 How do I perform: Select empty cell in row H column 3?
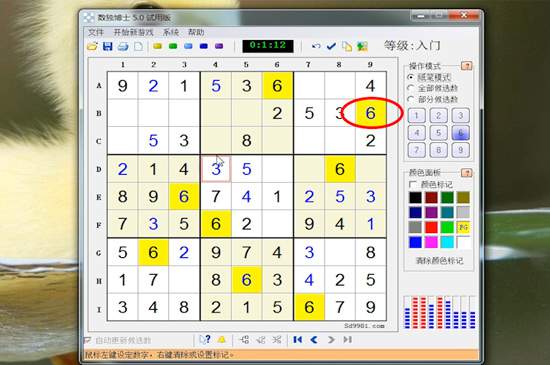pyautogui.click(x=184, y=280)
